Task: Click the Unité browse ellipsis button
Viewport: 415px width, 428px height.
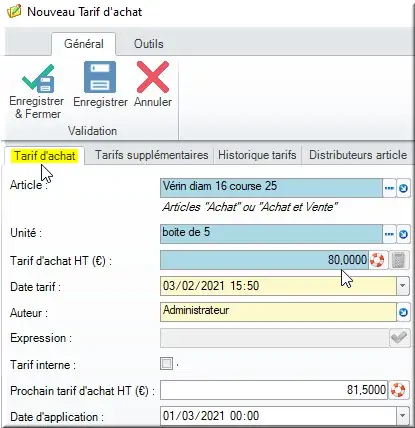Action: (389, 234)
